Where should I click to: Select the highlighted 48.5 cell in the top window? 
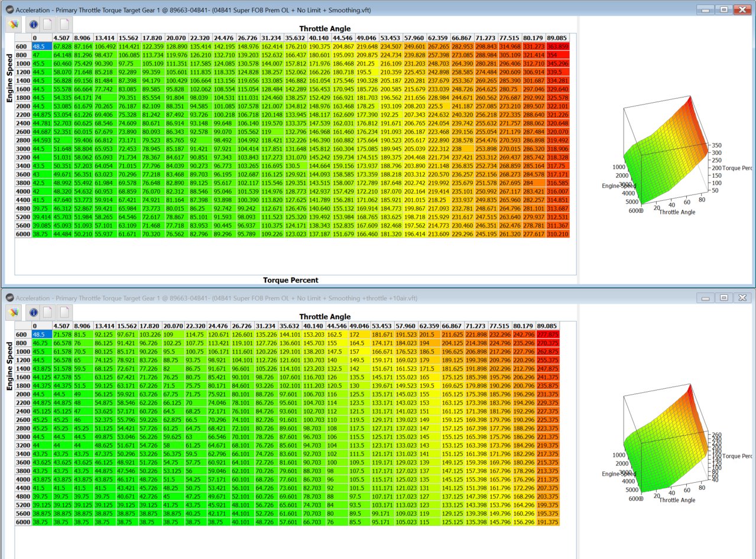41,47
